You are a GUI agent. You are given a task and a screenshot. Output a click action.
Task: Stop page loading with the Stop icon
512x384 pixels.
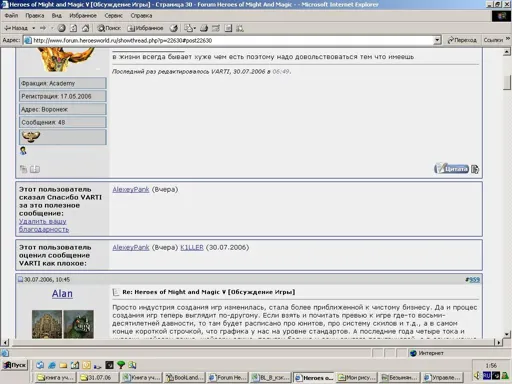61,28
